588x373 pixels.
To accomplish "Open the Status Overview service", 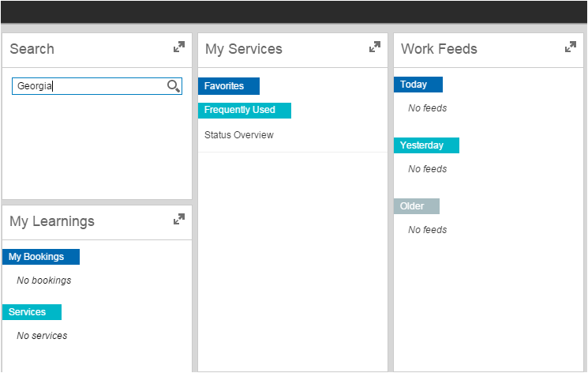I will click(239, 135).
